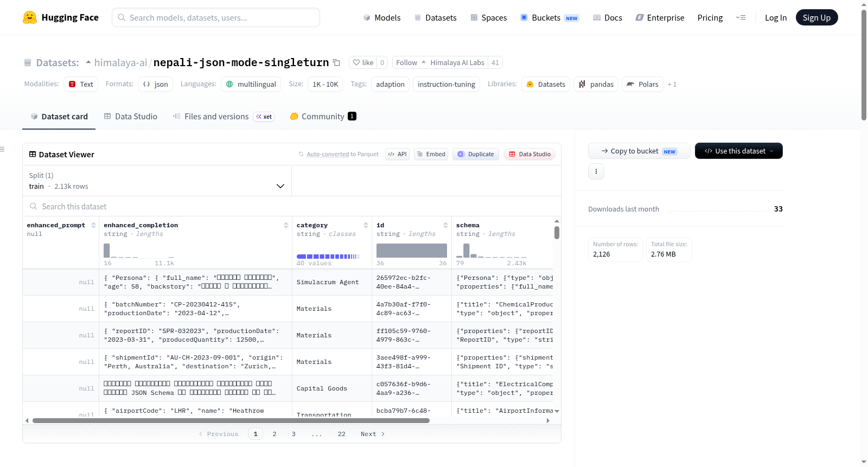Screen dimensions: 868x467
Task: Open the Files and versions tab
Action: click(224, 116)
